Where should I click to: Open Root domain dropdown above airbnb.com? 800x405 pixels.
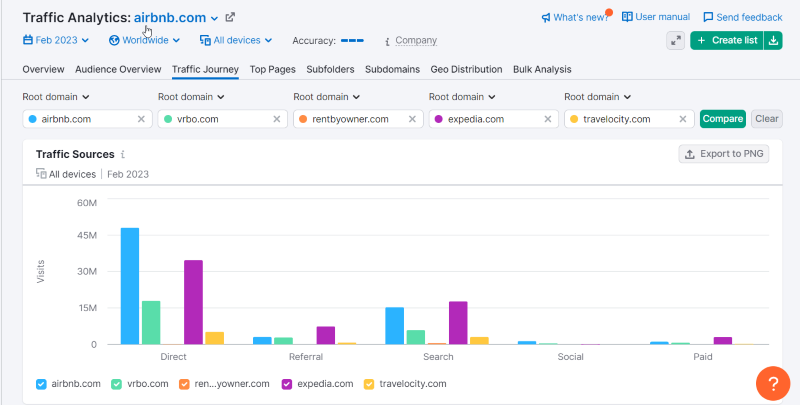(x=56, y=97)
